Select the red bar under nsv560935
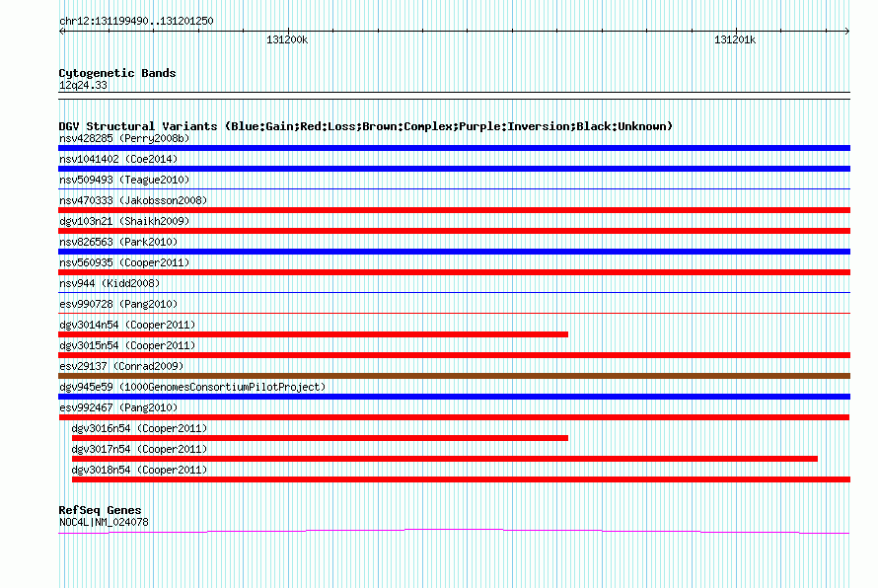 454,272
